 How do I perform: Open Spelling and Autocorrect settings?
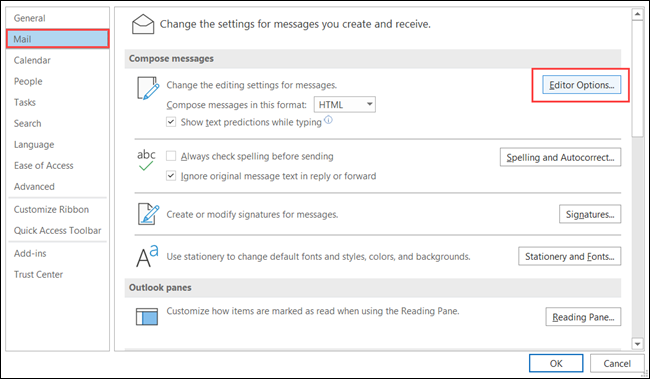(x=560, y=157)
